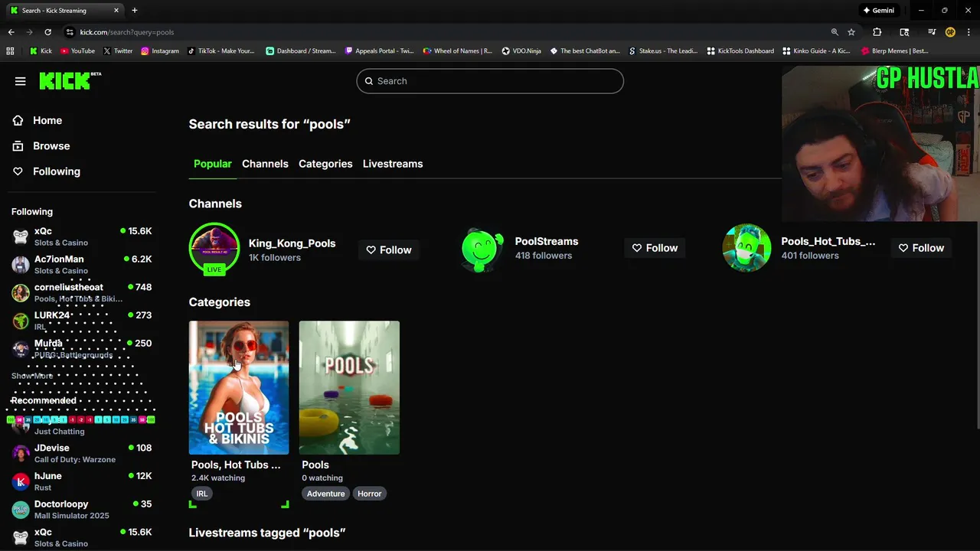The image size is (980, 551).
Task: Click the browser address bar
Action: (x=444, y=32)
